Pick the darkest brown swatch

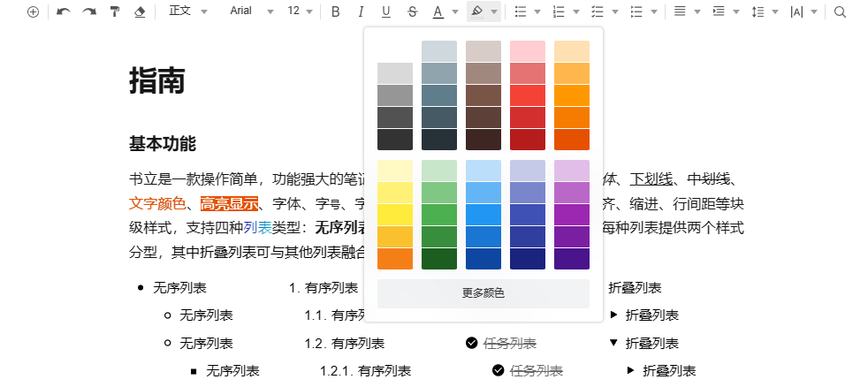pos(483,140)
